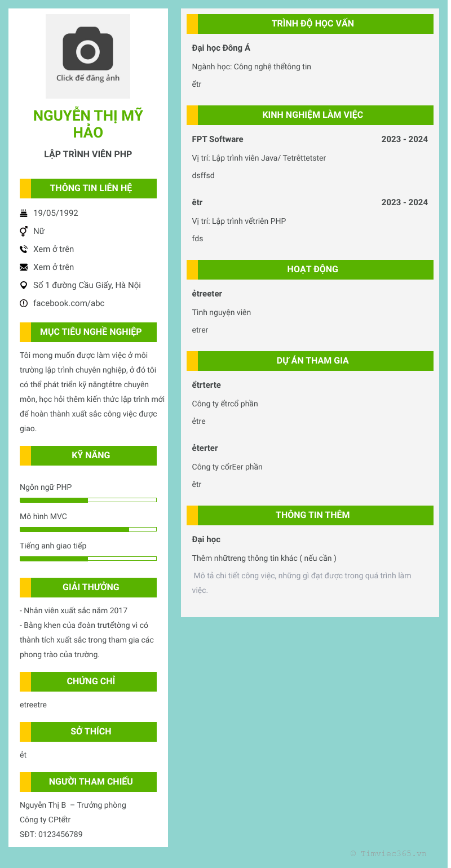Click the FPT Software company name

(218, 139)
